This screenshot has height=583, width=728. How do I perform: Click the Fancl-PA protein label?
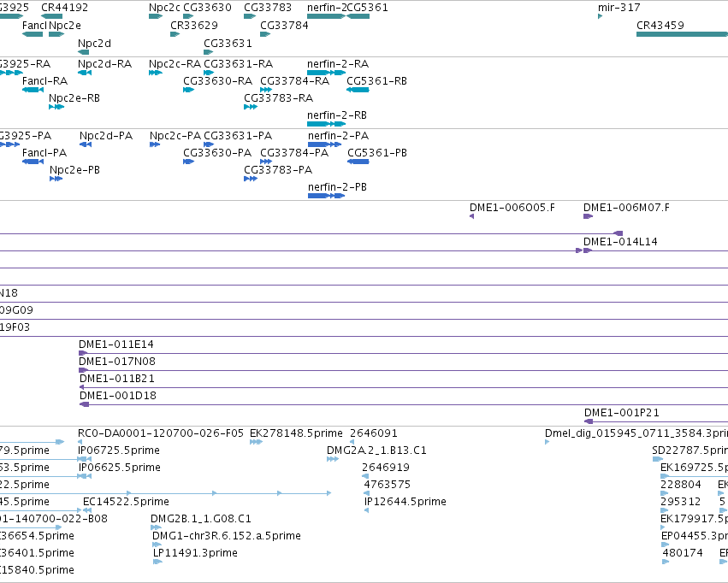click(x=44, y=153)
